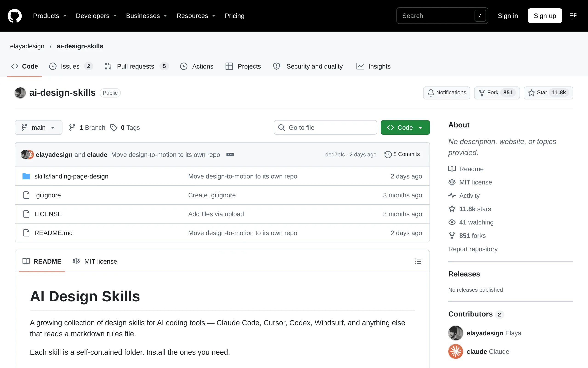Open the header settings sliders icon
The width and height of the screenshot is (588, 368).
click(x=573, y=16)
